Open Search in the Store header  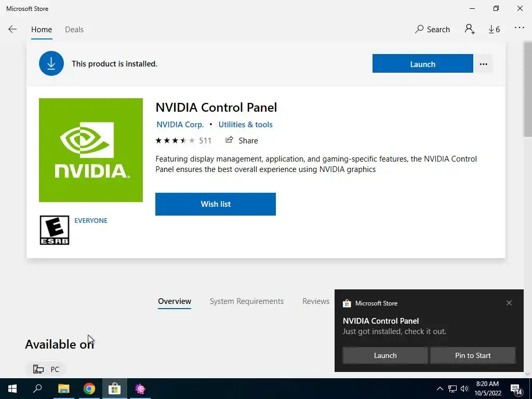pos(432,29)
